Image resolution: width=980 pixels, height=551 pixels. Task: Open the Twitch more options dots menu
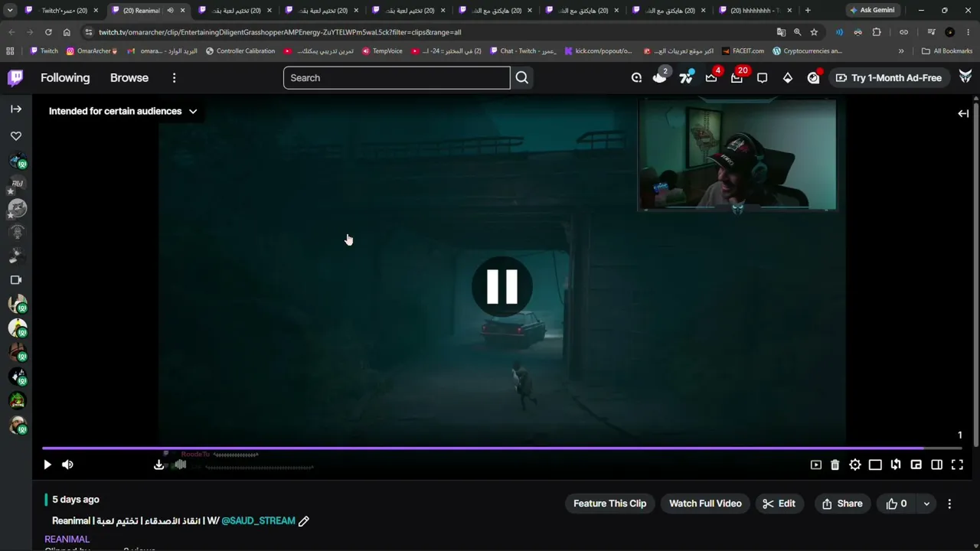(174, 77)
